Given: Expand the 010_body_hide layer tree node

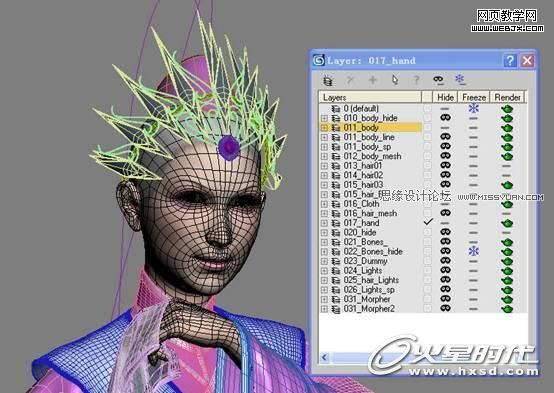Looking at the screenshot, I should tap(324, 118).
